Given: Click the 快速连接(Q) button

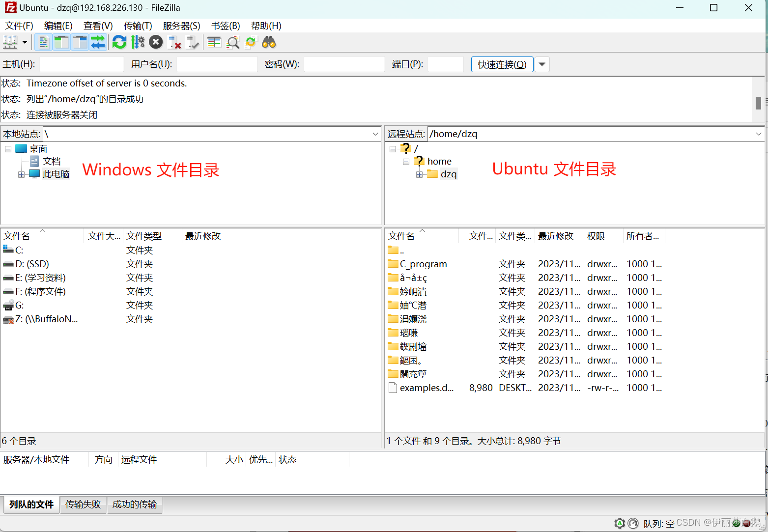Looking at the screenshot, I should click(502, 64).
